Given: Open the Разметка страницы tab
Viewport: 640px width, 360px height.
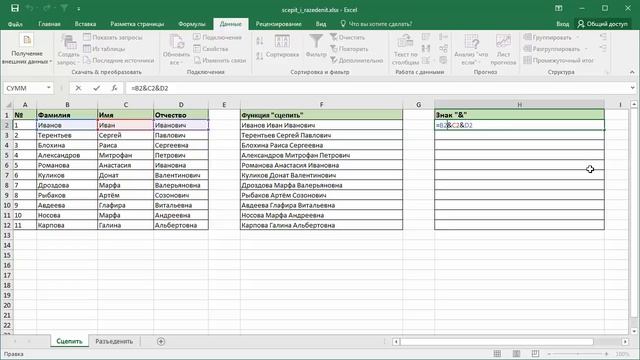Looking at the screenshot, I should pos(137,24).
